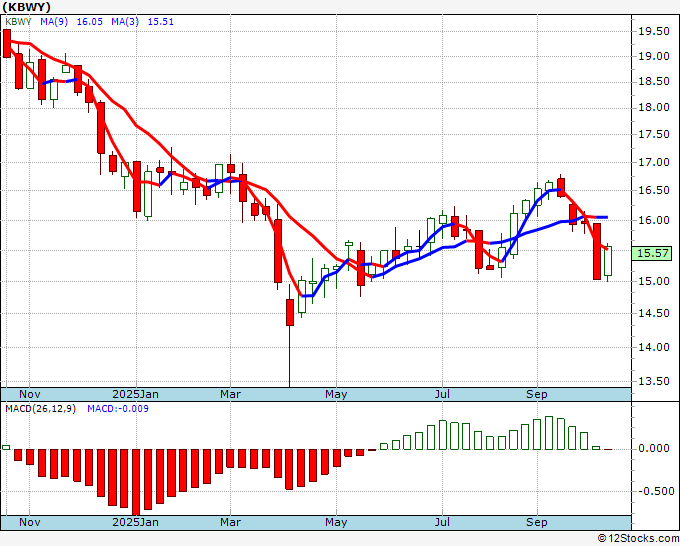Click the 14.50 price axis label

click(x=654, y=313)
